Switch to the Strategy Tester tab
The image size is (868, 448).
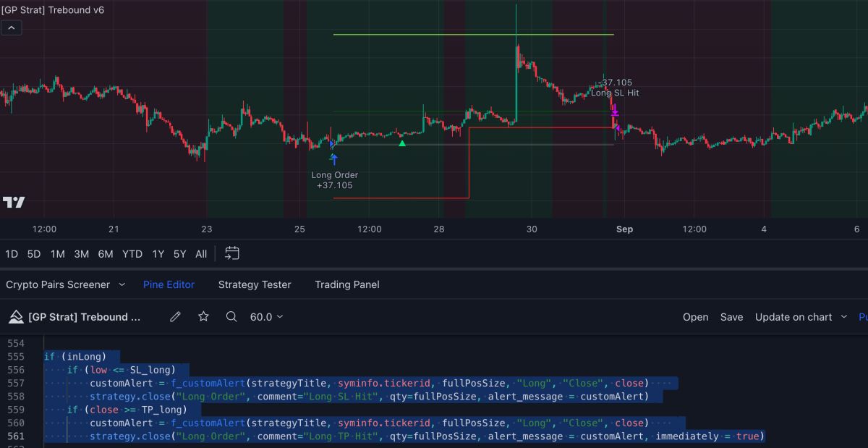pos(255,284)
